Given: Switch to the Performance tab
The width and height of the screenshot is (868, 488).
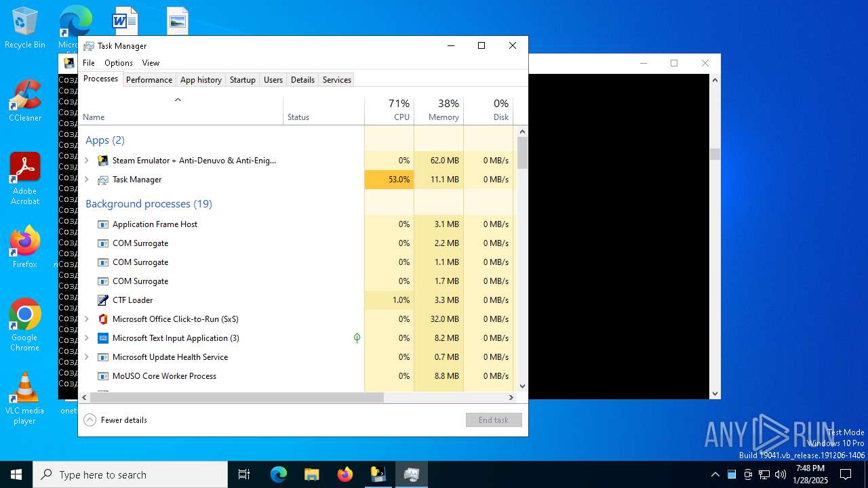Looking at the screenshot, I should (x=149, y=79).
